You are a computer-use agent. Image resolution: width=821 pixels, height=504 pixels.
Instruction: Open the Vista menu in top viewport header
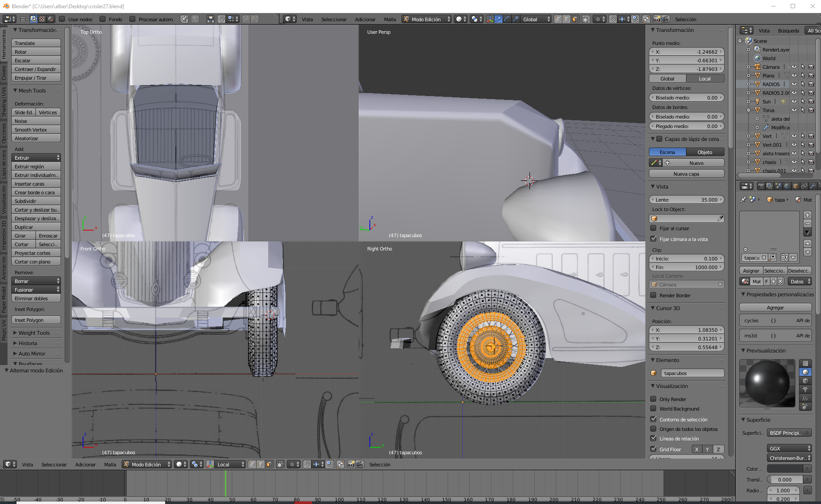point(307,19)
